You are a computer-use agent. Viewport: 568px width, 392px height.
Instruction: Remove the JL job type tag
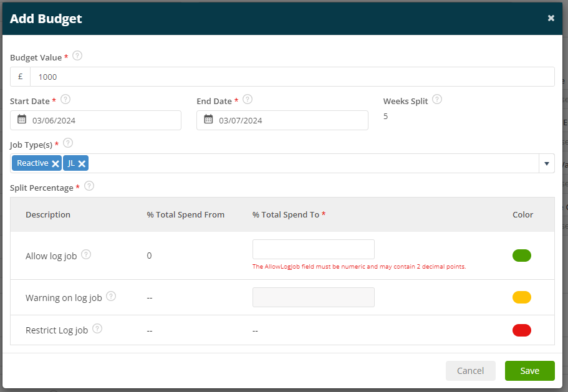(82, 164)
